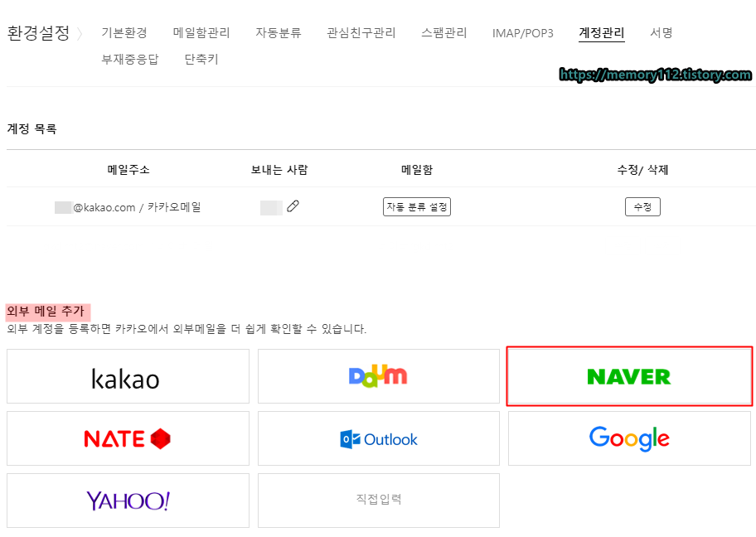
Task: Add a NATE external mail account
Action: 128,438
